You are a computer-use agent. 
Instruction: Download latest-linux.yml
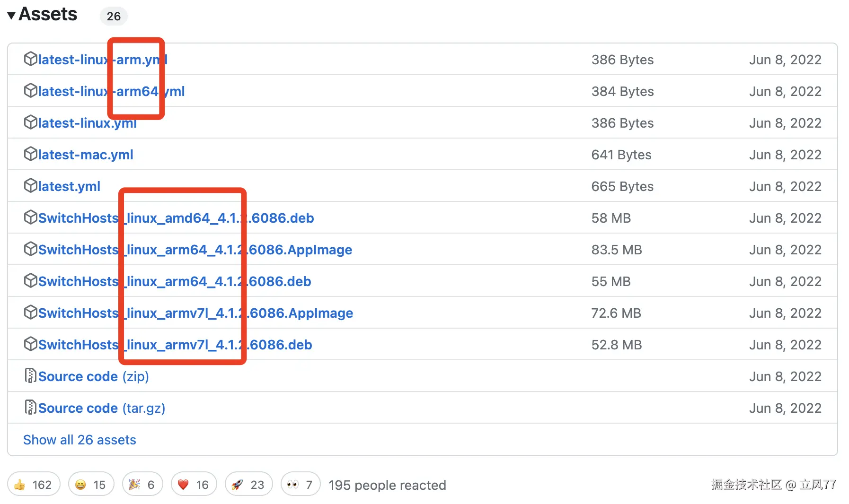[x=88, y=123]
